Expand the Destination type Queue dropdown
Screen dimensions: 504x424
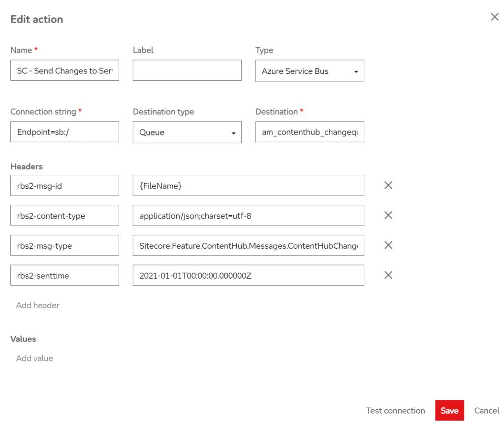coord(187,132)
